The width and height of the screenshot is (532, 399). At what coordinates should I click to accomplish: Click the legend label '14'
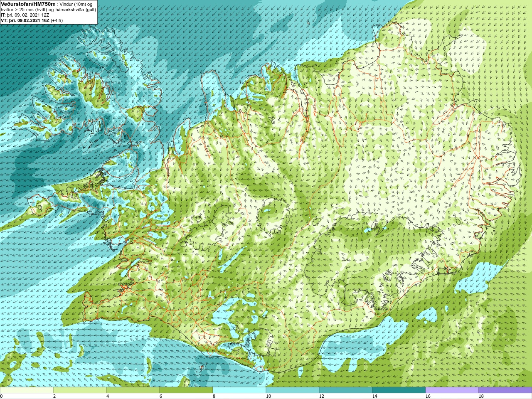375,396
